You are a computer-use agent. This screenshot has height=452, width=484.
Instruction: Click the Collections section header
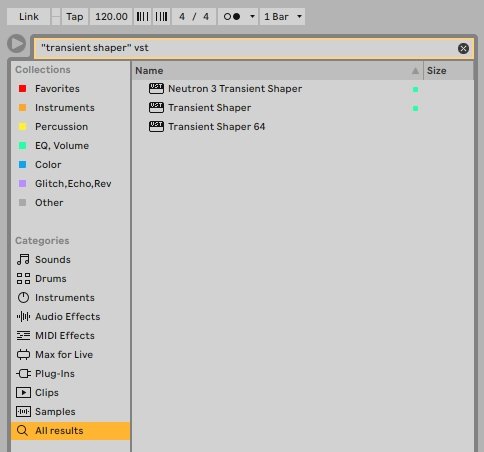(x=43, y=70)
